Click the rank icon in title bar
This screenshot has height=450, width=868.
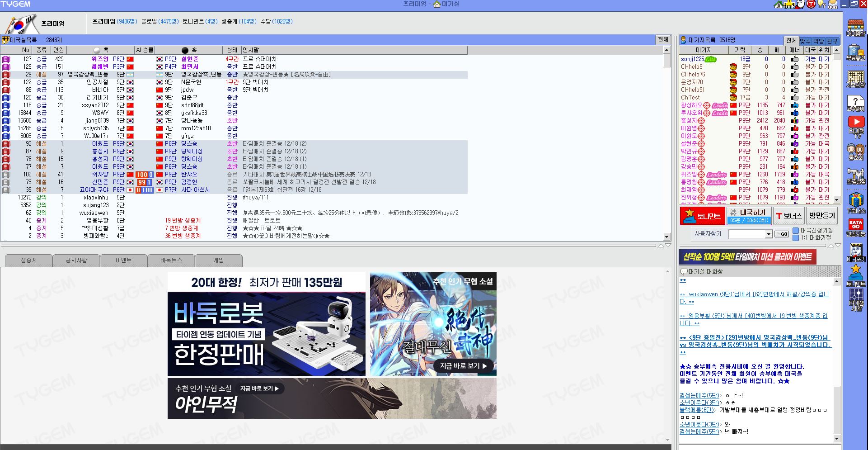coord(788,5)
